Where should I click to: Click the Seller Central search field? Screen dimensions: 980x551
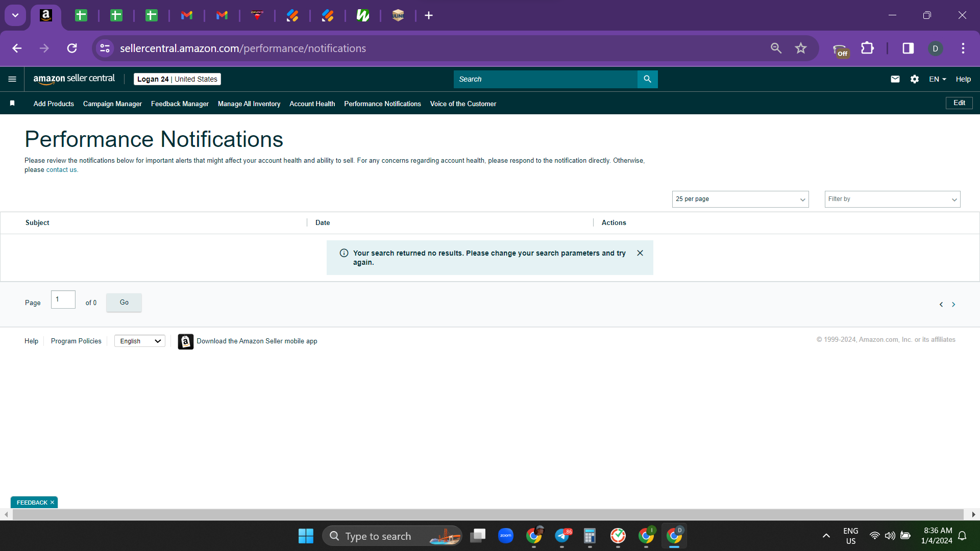(x=545, y=79)
